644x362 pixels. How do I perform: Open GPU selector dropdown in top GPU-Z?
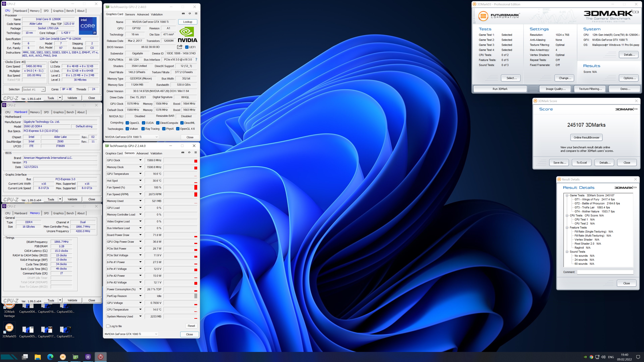tap(131, 137)
